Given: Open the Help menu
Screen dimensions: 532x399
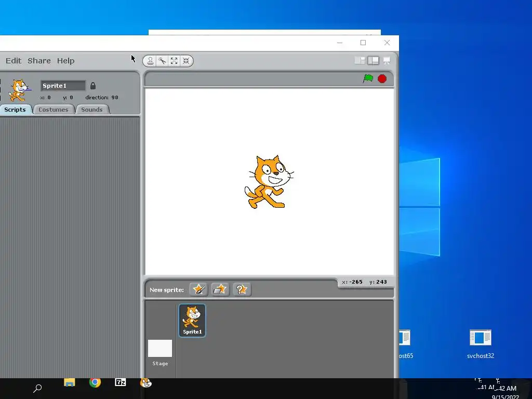Looking at the screenshot, I should click(x=65, y=61).
